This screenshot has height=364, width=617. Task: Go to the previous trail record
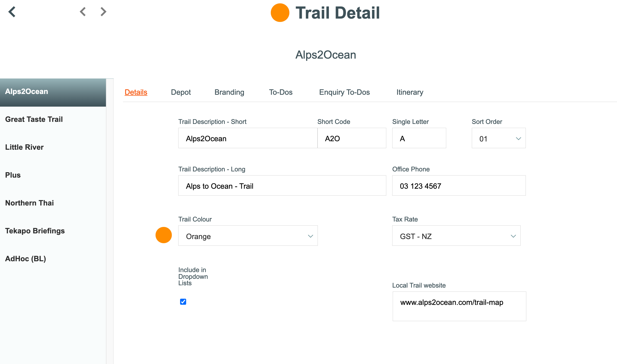point(83,12)
